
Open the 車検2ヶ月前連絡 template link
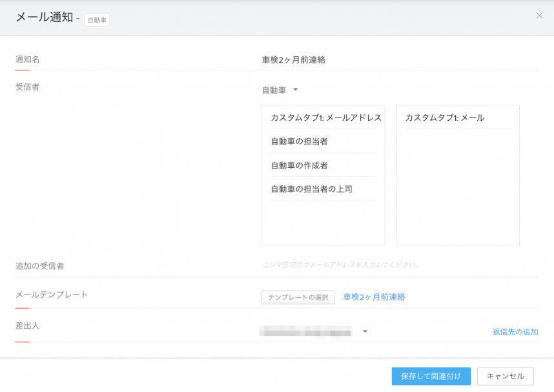click(374, 297)
